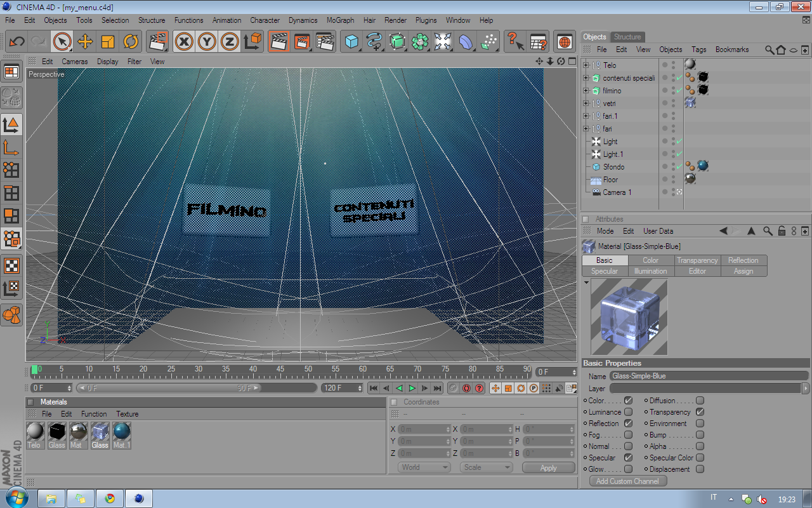Viewport: 812px width, 508px height.
Task: Select the Rotate tool
Action: coord(131,42)
